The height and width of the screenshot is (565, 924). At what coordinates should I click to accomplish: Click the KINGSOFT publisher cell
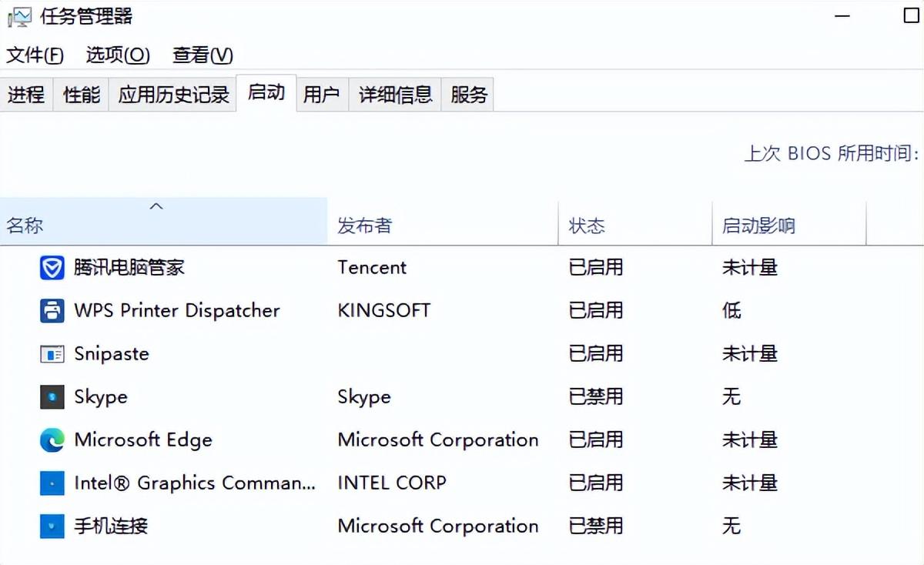tap(384, 311)
